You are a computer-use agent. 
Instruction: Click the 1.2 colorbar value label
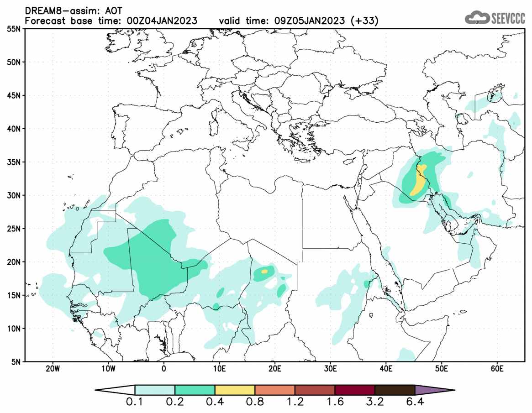click(295, 402)
